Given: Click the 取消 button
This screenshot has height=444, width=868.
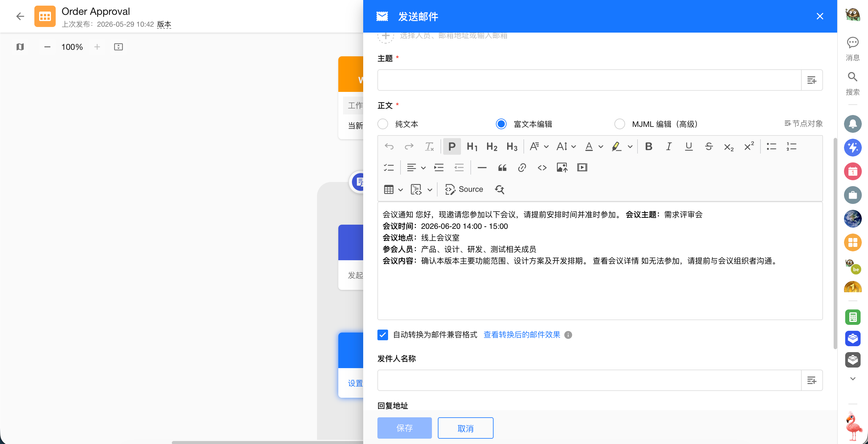Looking at the screenshot, I should tap(465, 428).
